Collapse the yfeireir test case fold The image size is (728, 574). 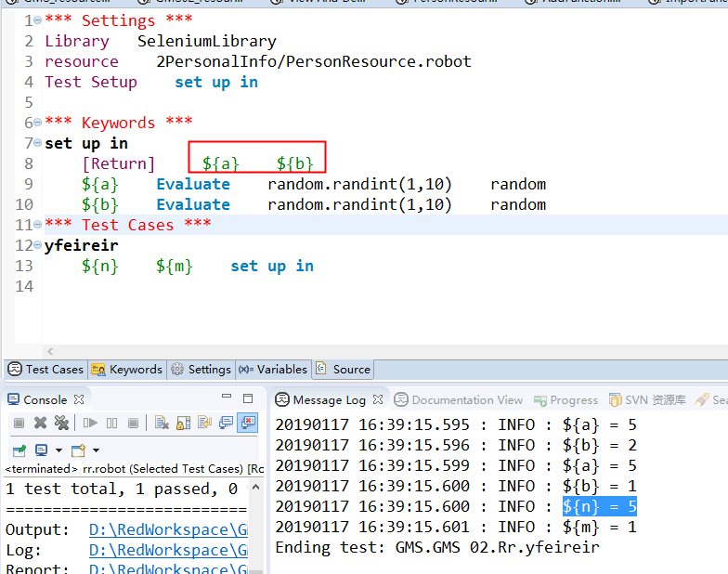pos(37,245)
